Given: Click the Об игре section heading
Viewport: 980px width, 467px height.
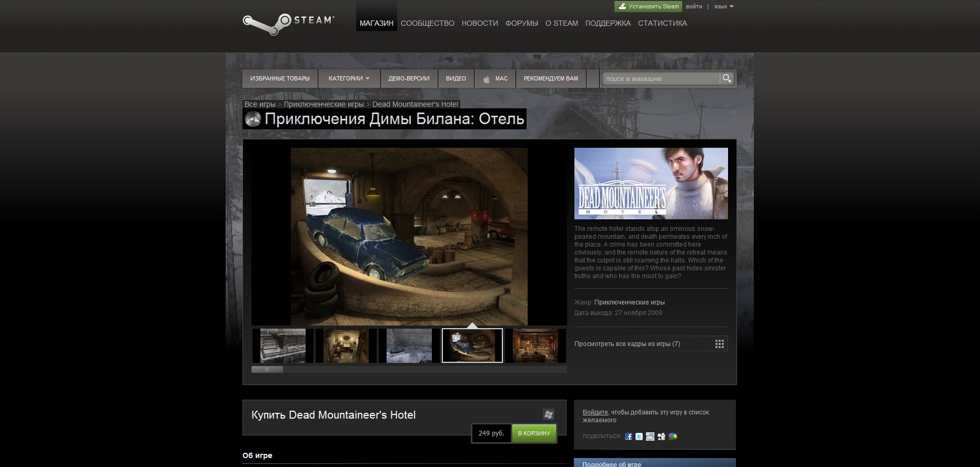Looking at the screenshot, I should point(257,455).
